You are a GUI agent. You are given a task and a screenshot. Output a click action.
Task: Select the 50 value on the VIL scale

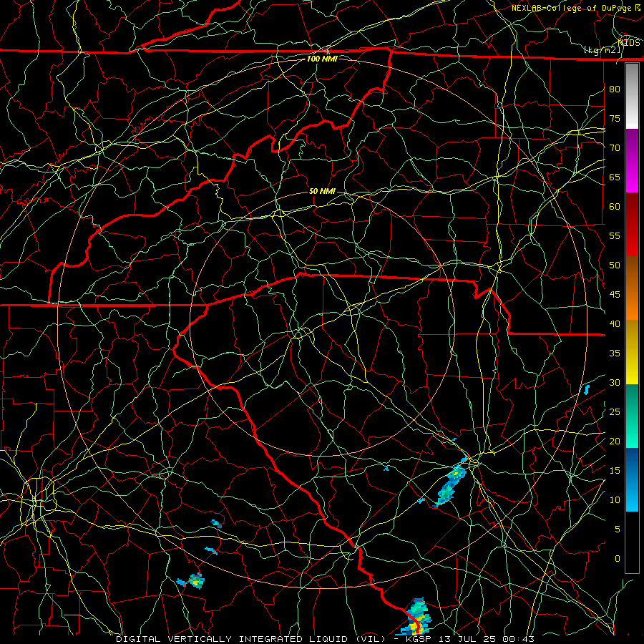tap(615, 265)
